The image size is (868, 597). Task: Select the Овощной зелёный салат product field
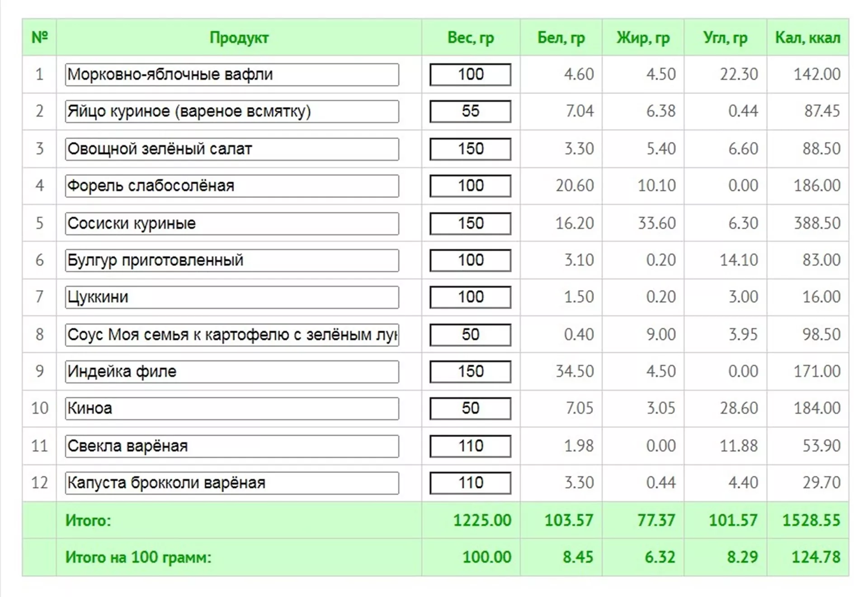231,149
